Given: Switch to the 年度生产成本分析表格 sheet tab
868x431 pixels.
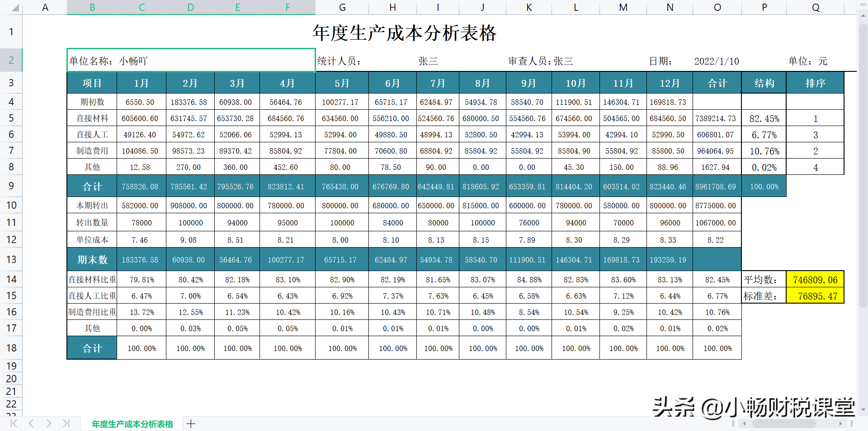Looking at the screenshot, I should coord(132,424).
